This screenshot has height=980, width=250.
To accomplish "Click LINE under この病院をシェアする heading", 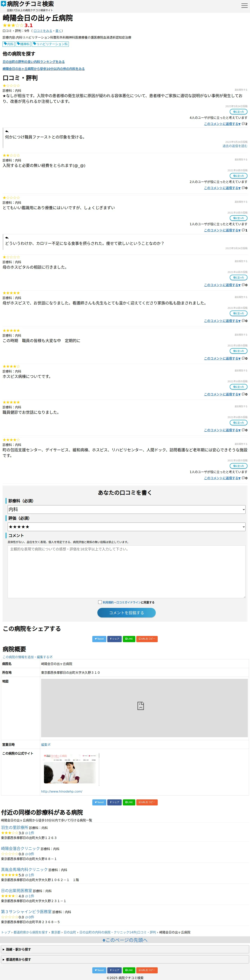I will (129, 639).
